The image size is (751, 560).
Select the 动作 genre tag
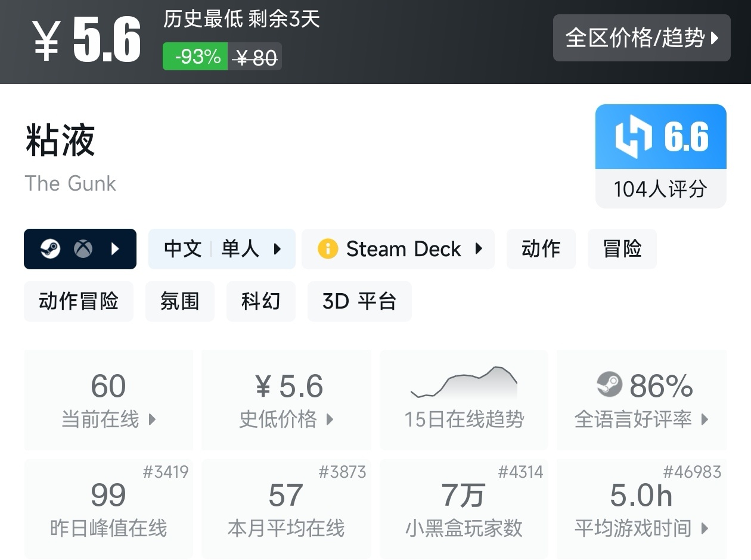point(541,248)
